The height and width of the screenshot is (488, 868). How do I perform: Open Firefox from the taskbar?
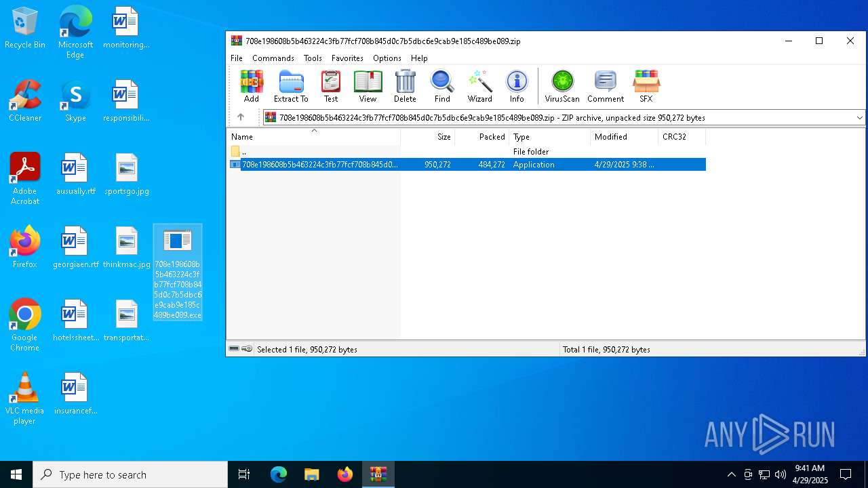click(x=345, y=474)
